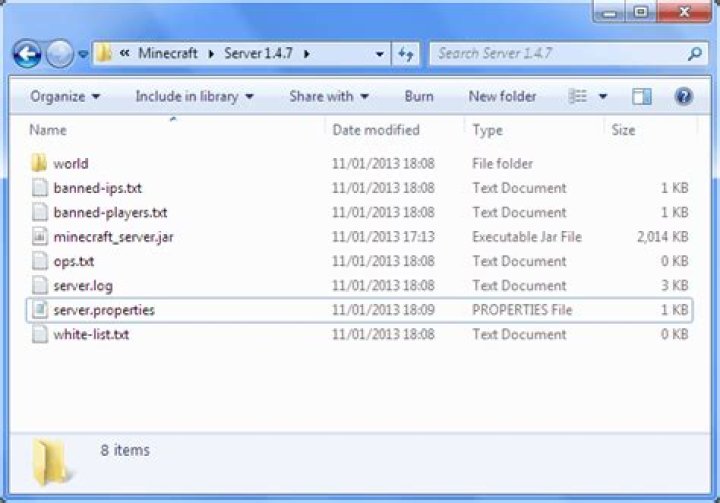Minimize the Explorer window
Viewport: 720px width, 503px height.
point(609,11)
